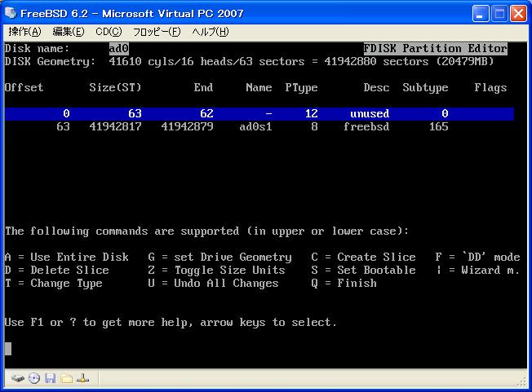
Task: Click the PType column header
Action: pos(301,87)
